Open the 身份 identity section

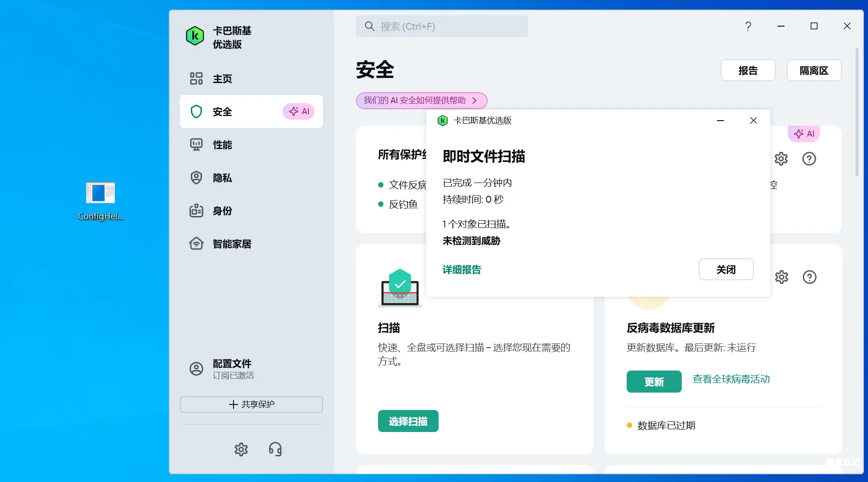251,211
